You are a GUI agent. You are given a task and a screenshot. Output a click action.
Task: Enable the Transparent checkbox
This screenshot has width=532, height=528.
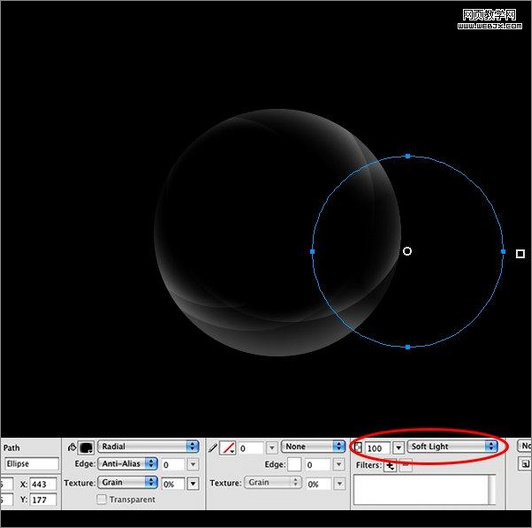pyautogui.click(x=101, y=499)
